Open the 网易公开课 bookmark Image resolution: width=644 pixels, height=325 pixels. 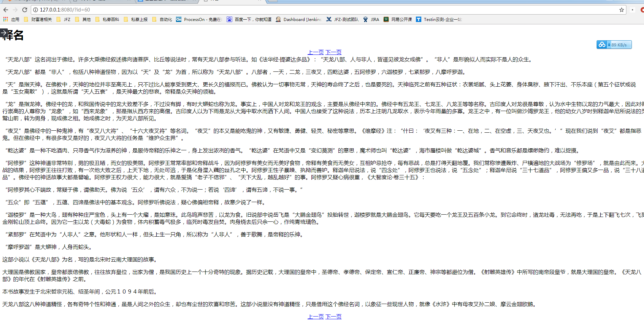coord(398,19)
